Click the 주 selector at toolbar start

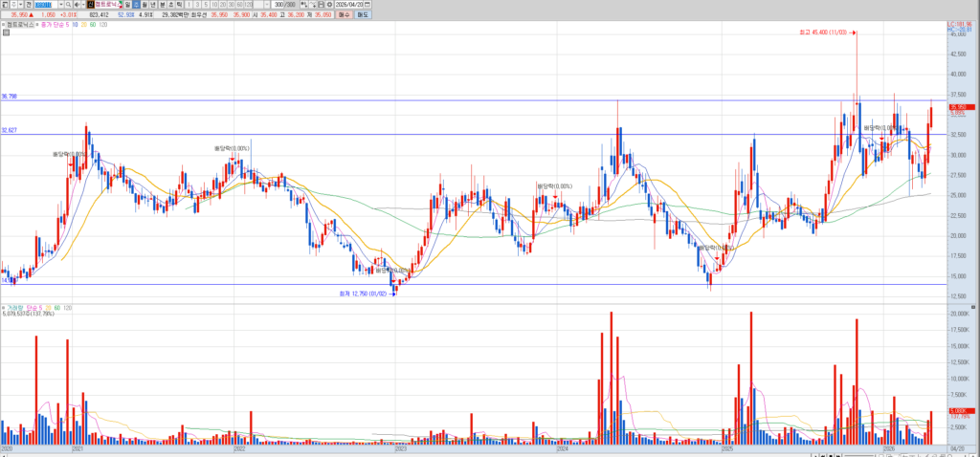(x=13, y=5)
